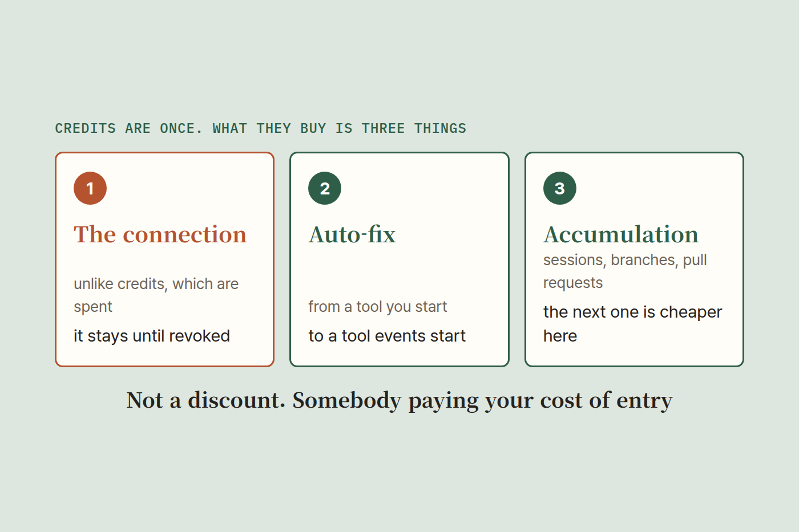Select the "Accumulation" card title
This screenshot has width=799, height=532.
click(x=621, y=234)
